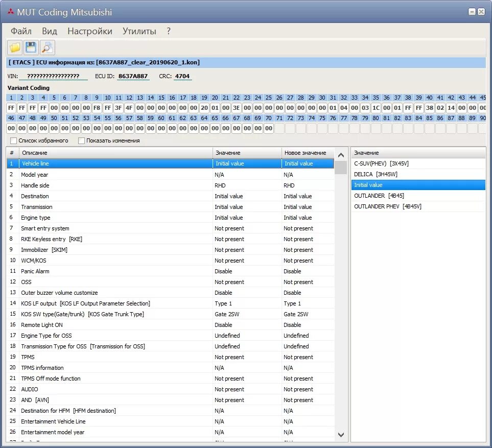Open the ? help menu
Image resolution: width=492 pixels, height=448 pixels.
pos(169,31)
